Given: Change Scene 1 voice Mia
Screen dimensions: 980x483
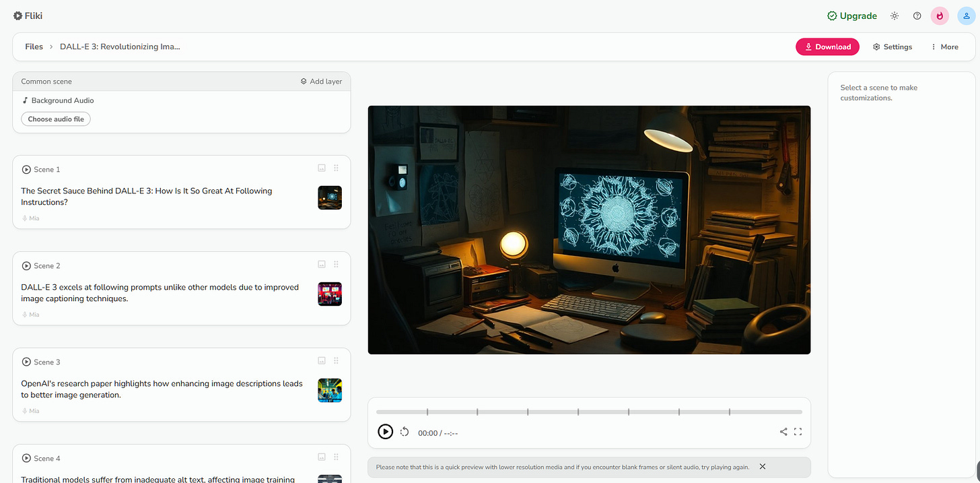Looking at the screenshot, I should coord(30,218).
